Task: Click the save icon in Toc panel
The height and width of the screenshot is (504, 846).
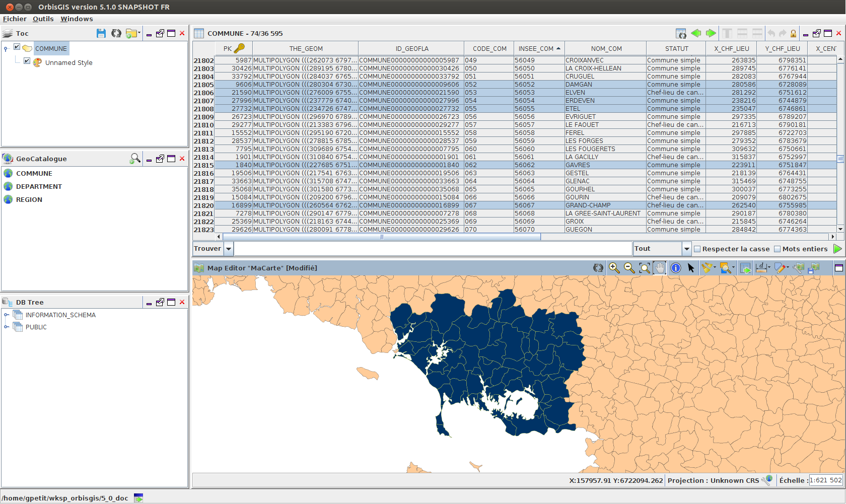Action: 101,33
